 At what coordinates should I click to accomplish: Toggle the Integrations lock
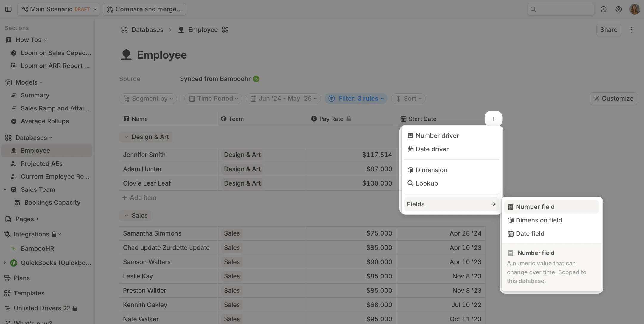point(54,234)
